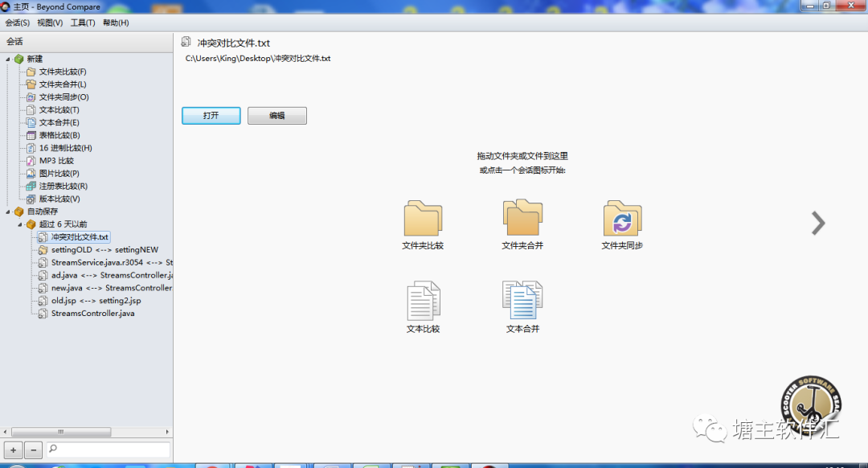Screen dimensions: 868x468
Task: Click the file icon beside the 冲突对比文件.txt heading
Action: click(186, 42)
